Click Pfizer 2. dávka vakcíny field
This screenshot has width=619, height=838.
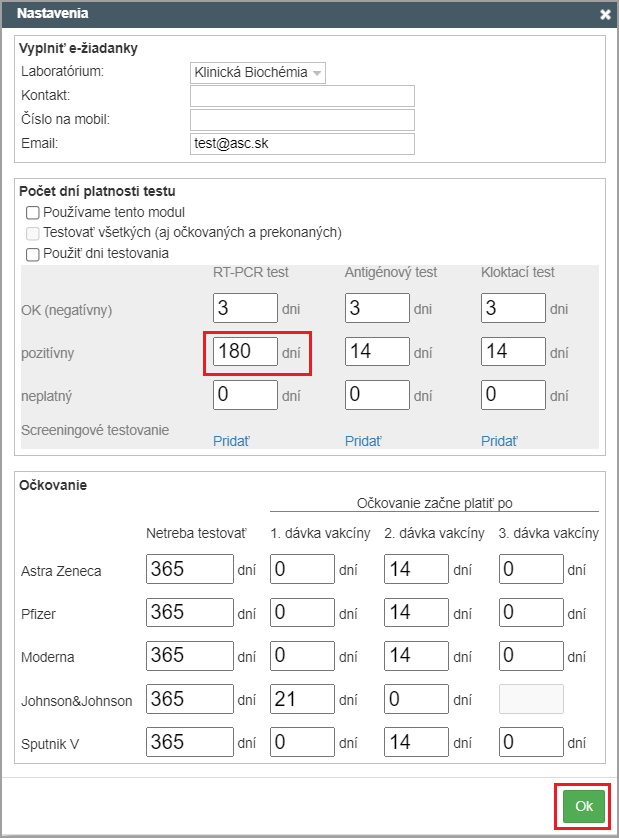[416, 612]
